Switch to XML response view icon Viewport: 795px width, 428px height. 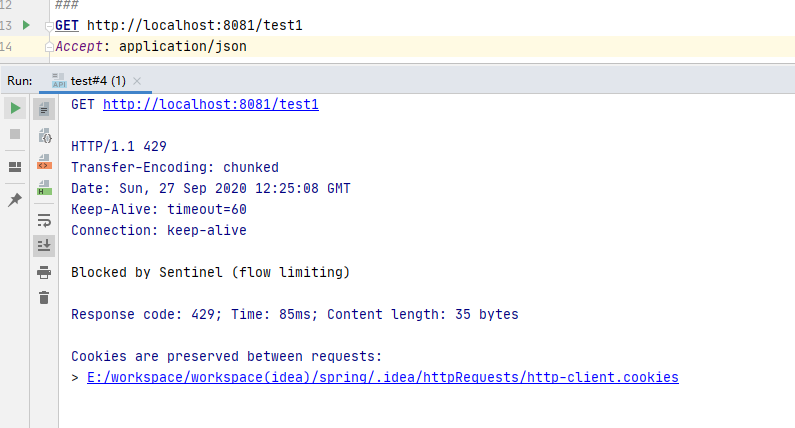coord(44,161)
